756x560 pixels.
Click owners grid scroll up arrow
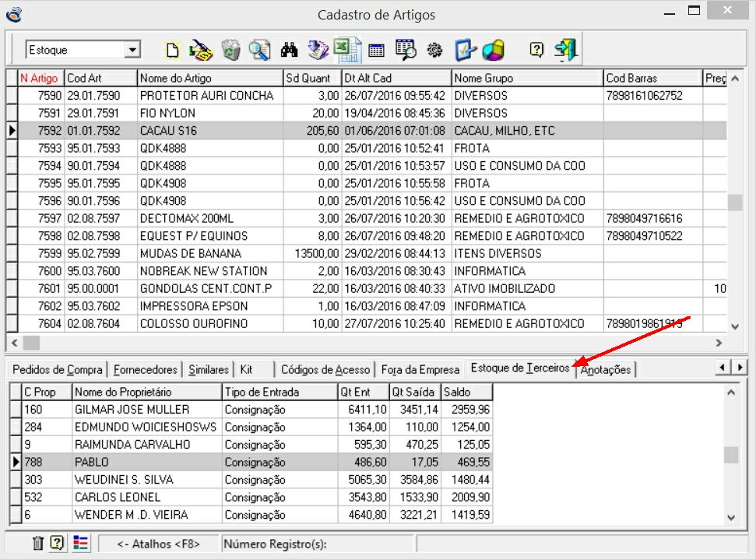coord(731,393)
